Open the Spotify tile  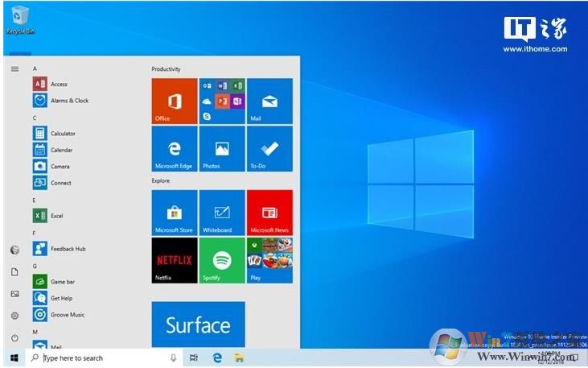222,260
